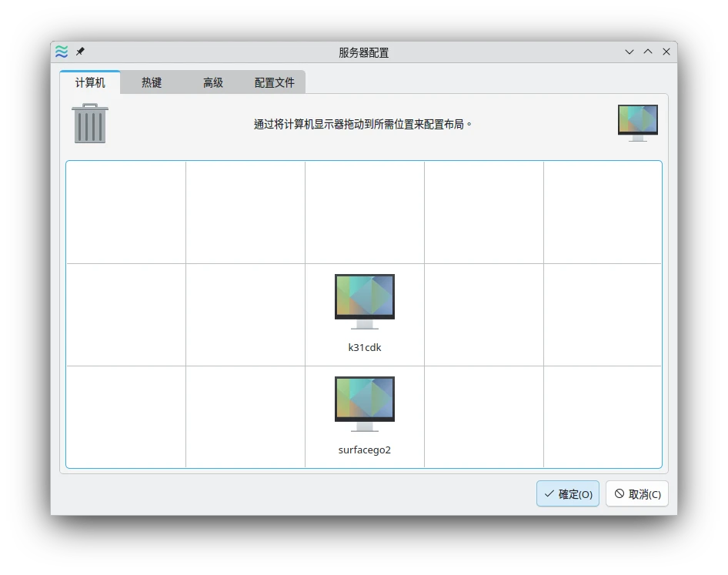Click the empty grid cell right of k31cdk
The width and height of the screenshot is (728, 575).
484,315
